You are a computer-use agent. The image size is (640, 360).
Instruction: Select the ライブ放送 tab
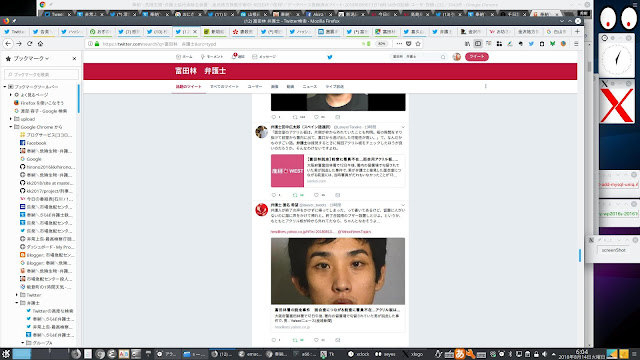click(x=335, y=87)
